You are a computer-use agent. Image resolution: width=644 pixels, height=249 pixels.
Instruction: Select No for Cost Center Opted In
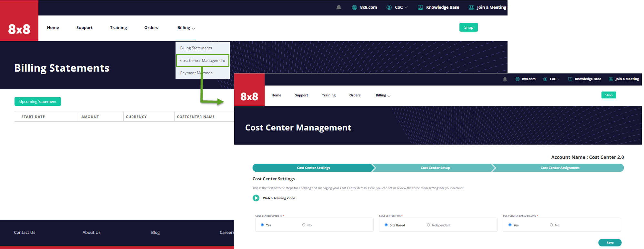[304, 225]
